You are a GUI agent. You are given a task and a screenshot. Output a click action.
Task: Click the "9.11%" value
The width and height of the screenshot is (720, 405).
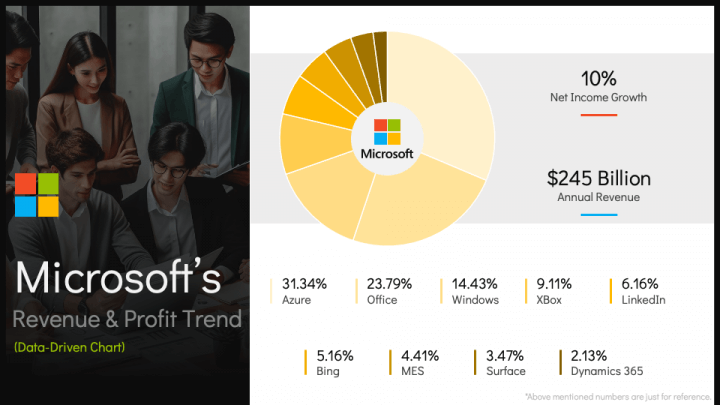(x=554, y=284)
